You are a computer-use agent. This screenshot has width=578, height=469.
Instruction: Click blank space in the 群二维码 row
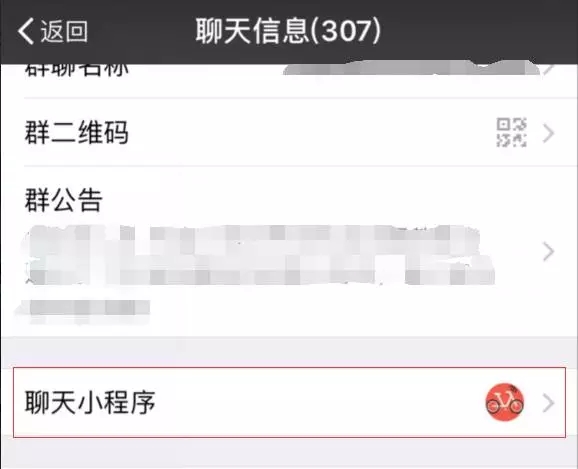(x=310, y=133)
